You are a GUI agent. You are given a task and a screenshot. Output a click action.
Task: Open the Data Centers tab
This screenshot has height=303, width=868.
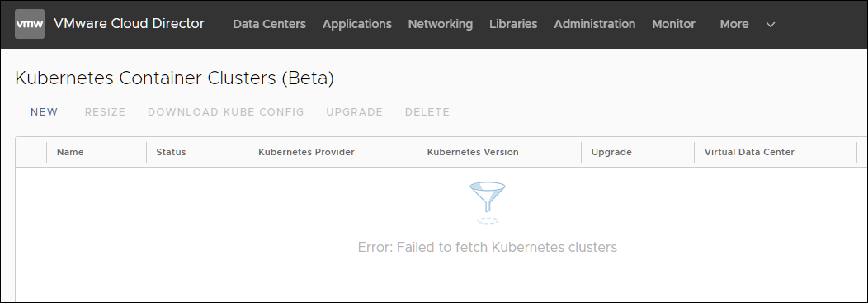click(x=269, y=24)
